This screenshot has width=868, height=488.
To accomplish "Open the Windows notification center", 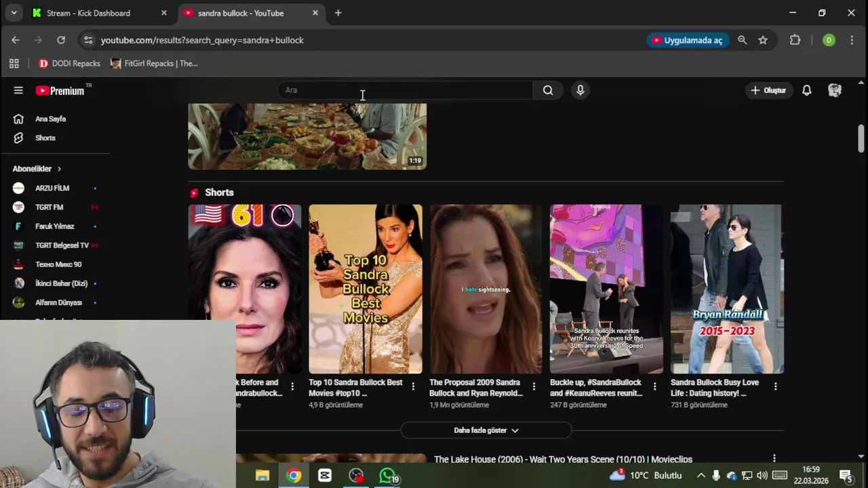I will pos(846,476).
